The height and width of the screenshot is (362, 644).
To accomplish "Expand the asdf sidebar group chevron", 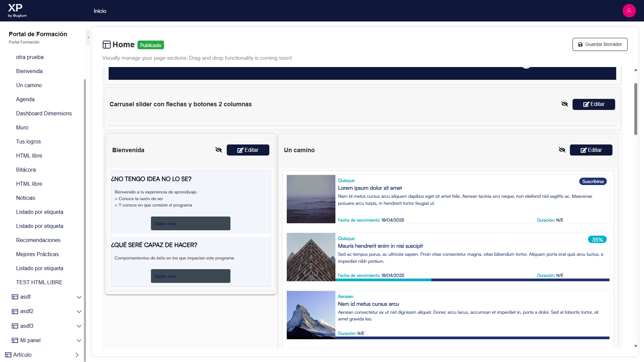I will click(79, 297).
